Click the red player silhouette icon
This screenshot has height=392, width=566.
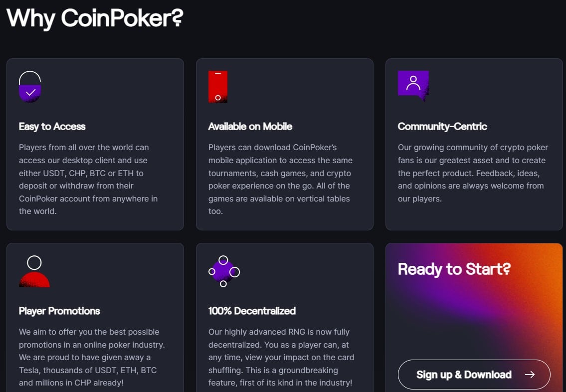pos(34,272)
